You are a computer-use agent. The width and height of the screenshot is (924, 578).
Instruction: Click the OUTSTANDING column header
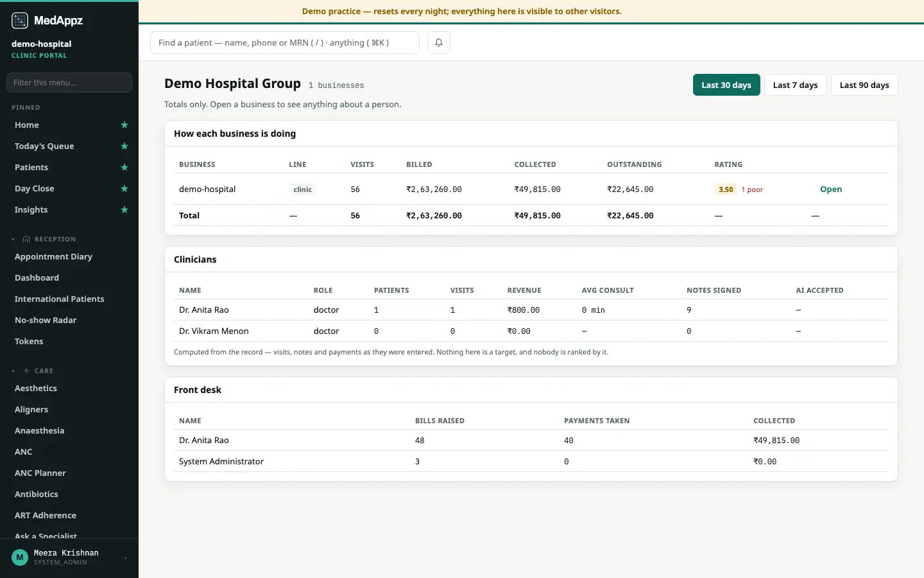[x=635, y=165]
